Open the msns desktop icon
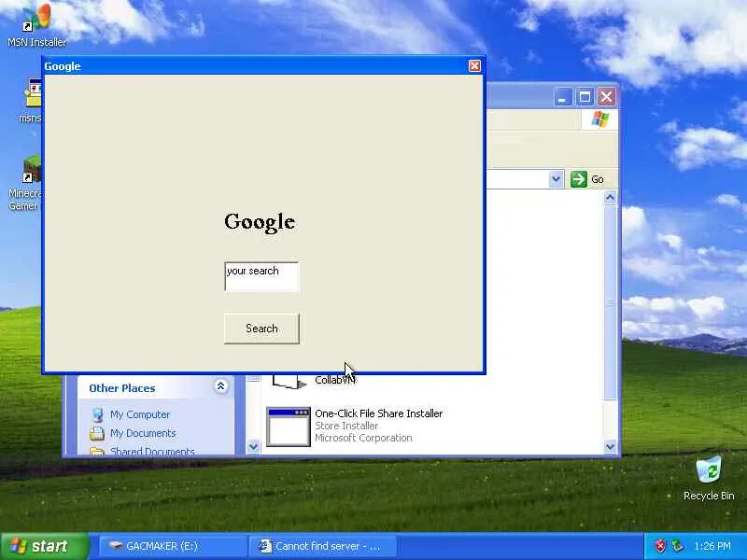This screenshot has height=560, width=747. click(30, 102)
